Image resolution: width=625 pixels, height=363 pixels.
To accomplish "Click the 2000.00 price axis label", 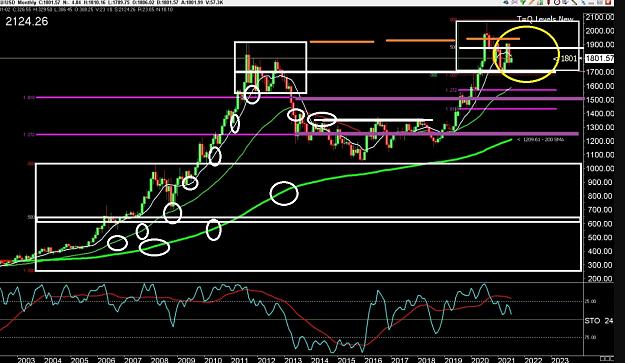I will 599,31.
